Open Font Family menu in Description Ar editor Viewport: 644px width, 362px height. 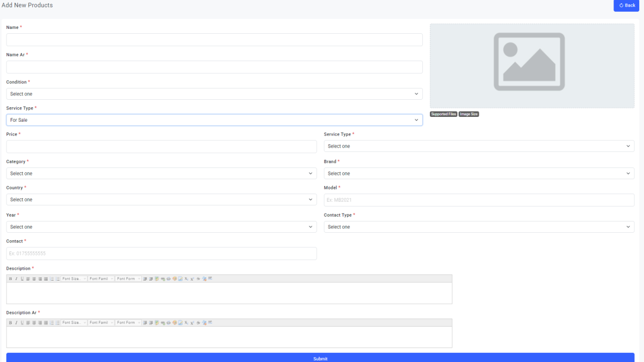[101, 323]
